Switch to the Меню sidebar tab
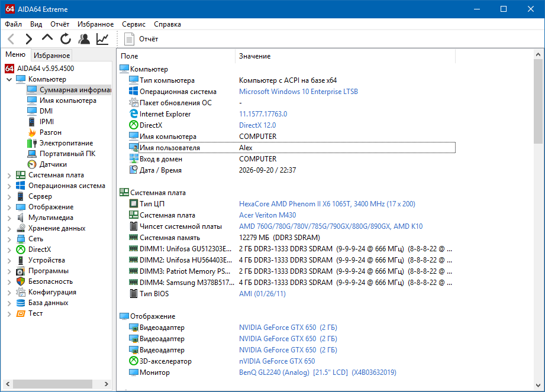This screenshot has height=392, width=545. point(15,54)
